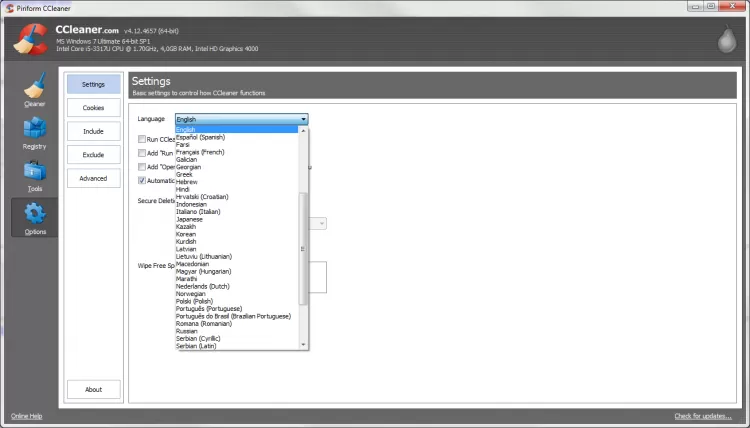
Task: Choose Hrvatski (Croatian) language
Action: [237, 197]
